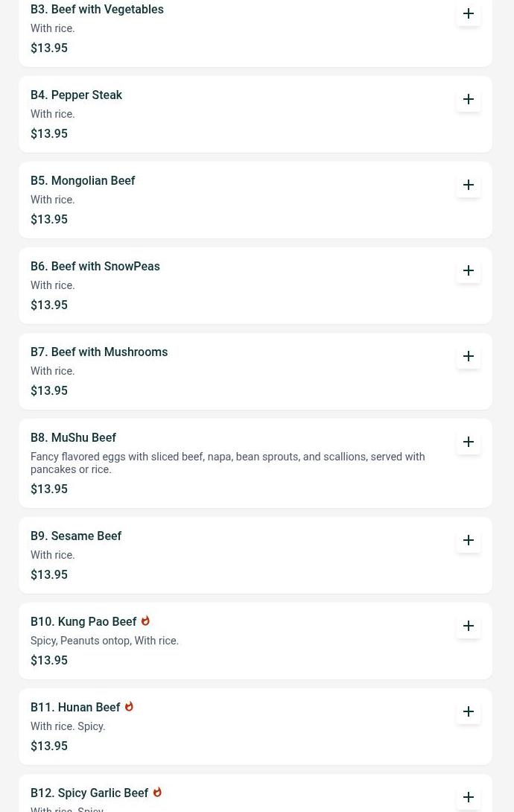Add B5. Mongolian Beef using plus button
This screenshot has width=514, height=812.
point(469,185)
